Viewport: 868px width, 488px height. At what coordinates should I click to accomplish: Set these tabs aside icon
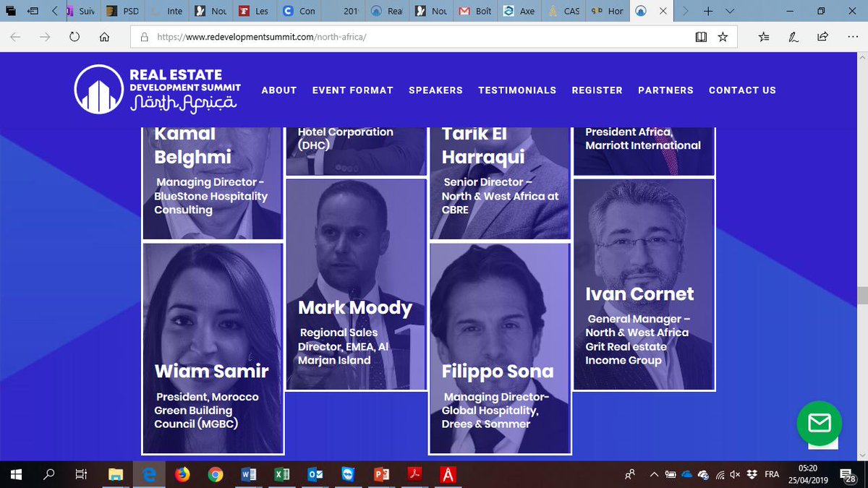[x=34, y=11]
